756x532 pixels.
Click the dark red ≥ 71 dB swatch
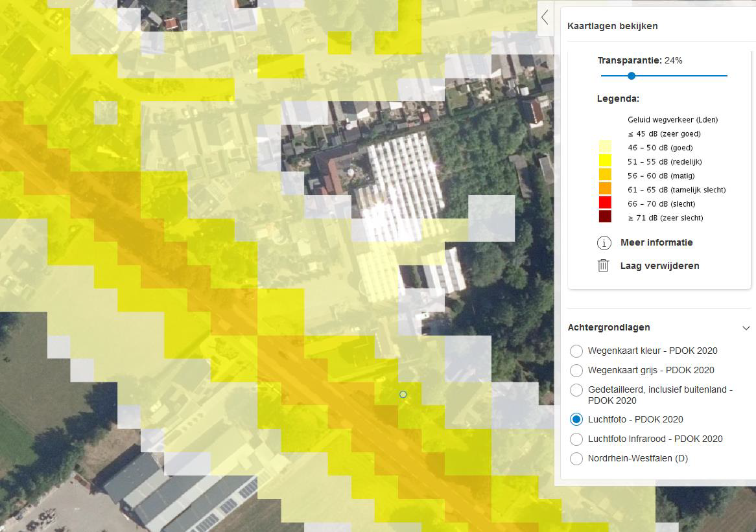point(604,218)
